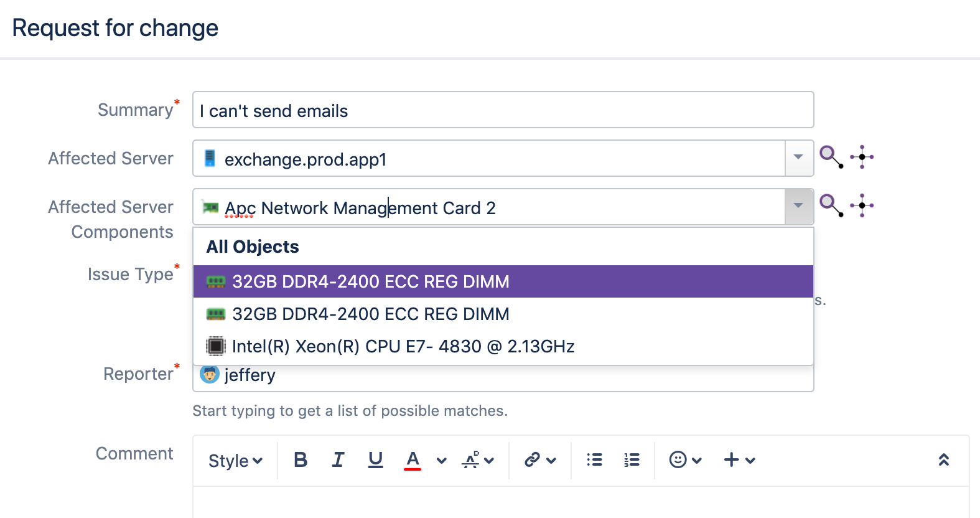This screenshot has width=980, height=518.
Task: Click the Bold formatting icon
Action: point(301,460)
